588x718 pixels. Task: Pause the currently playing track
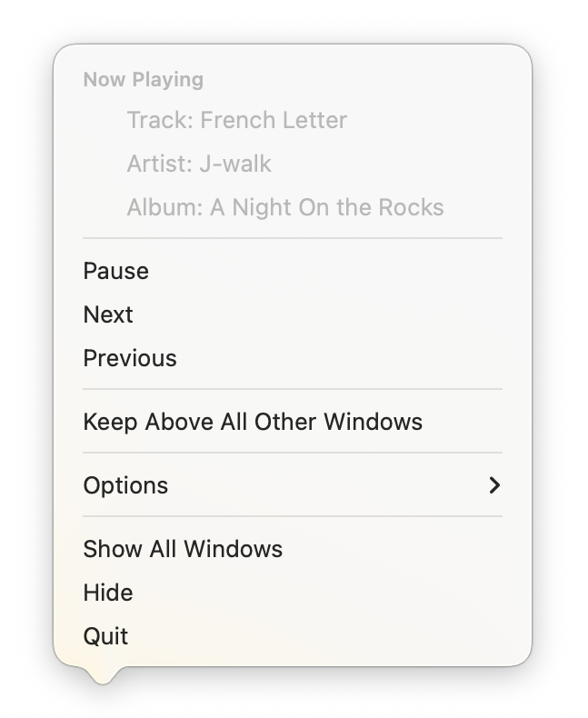[x=115, y=271]
